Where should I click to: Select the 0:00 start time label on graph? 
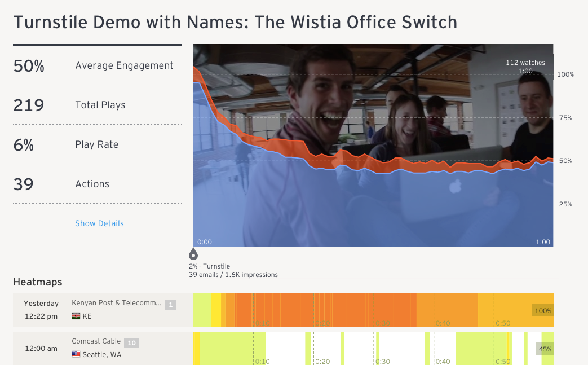205,242
